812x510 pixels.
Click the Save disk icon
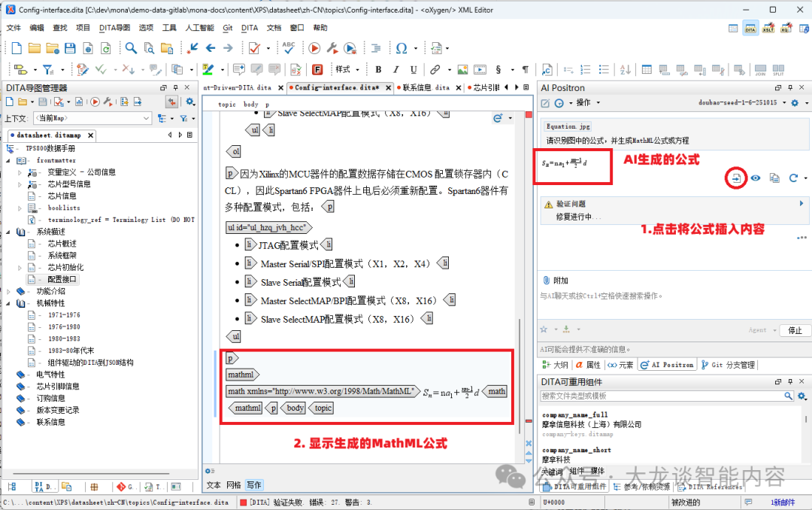tap(70, 48)
